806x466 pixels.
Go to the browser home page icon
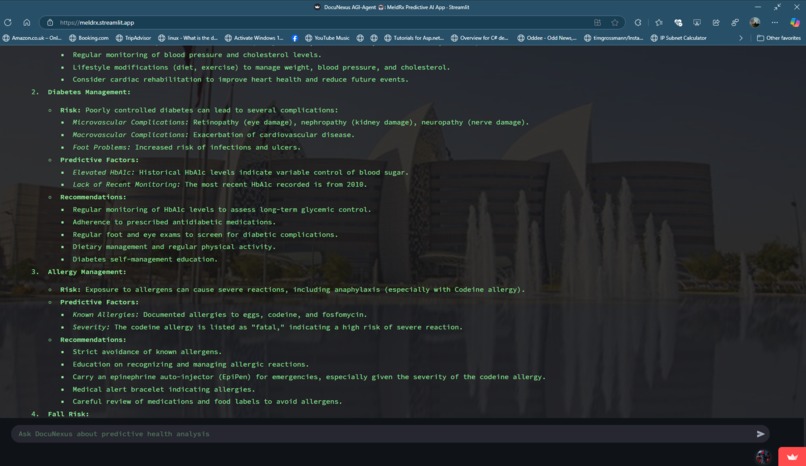[x=27, y=23]
